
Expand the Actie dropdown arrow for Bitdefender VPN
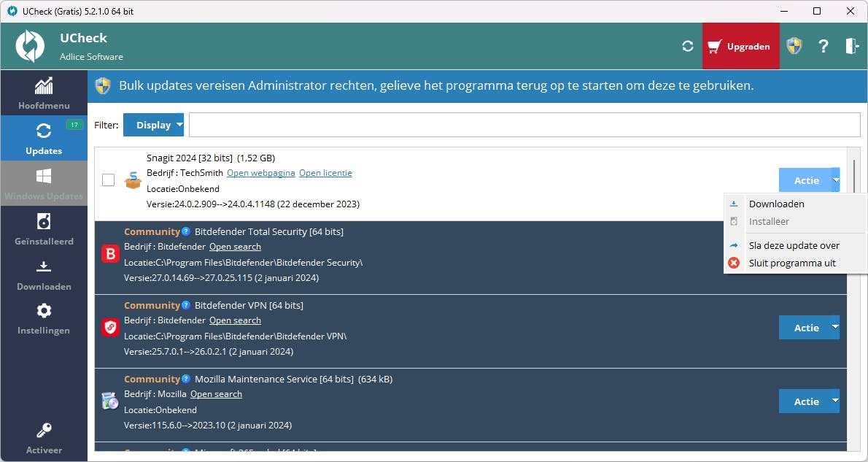click(836, 328)
